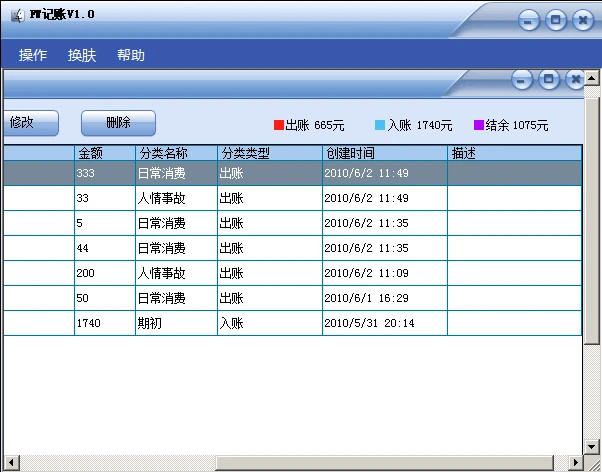The image size is (602, 472).
Task: Click the horizontal scrollbar thumb
Action: click(x=384, y=463)
